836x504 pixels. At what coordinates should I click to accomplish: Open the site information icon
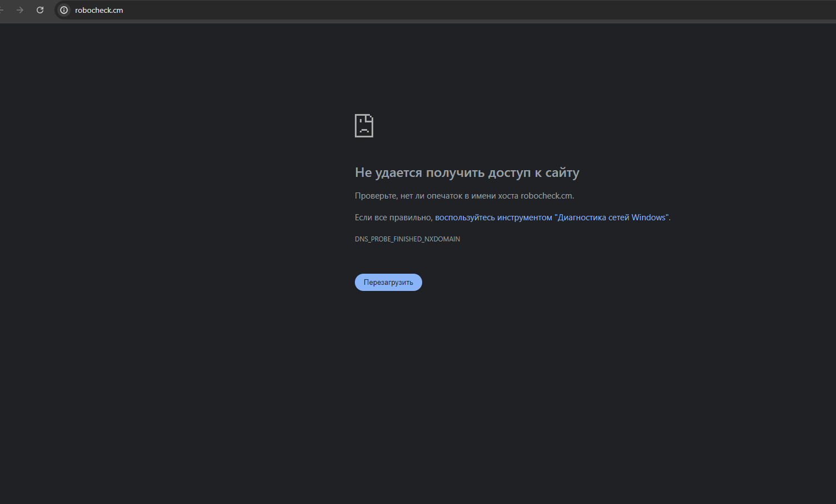tap(64, 10)
